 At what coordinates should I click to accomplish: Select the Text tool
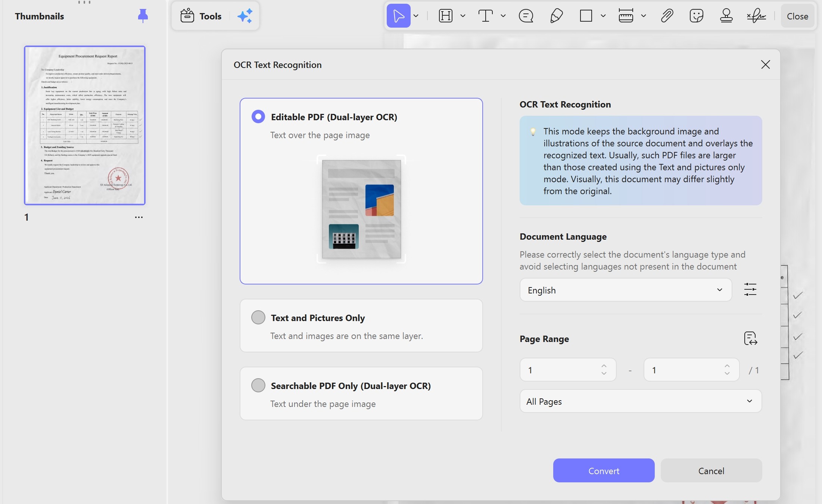485,16
